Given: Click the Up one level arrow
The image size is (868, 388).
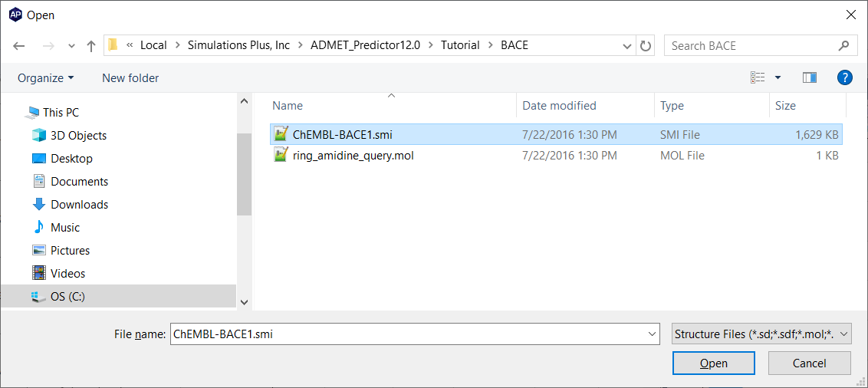Looking at the screenshot, I should click(x=91, y=46).
